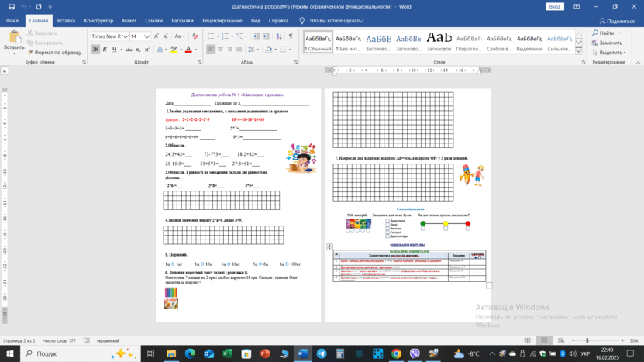
Task: Toggle subscript formatting
Action: click(138, 50)
